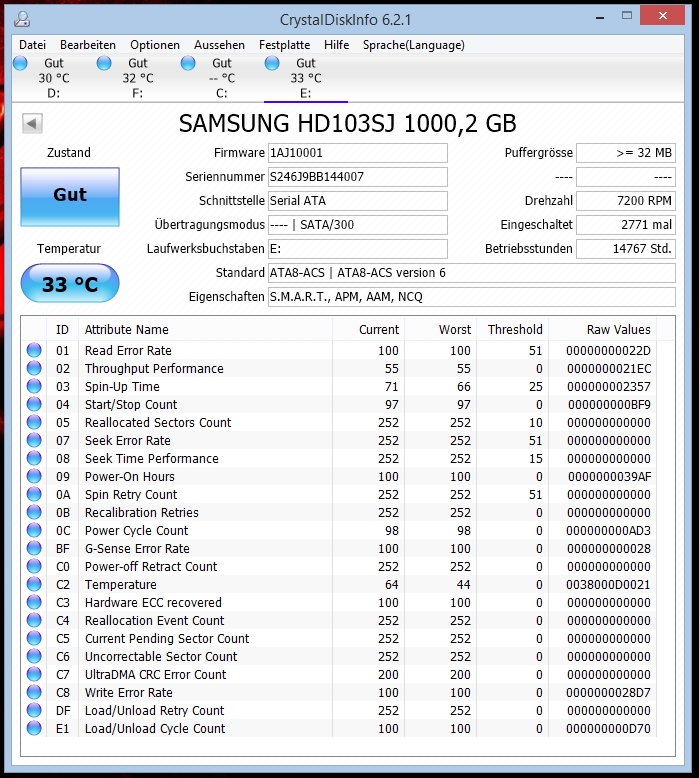The height and width of the screenshot is (778, 699).
Task: Click the Puffergrösse value >= 32 MB
Action: (626, 153)
